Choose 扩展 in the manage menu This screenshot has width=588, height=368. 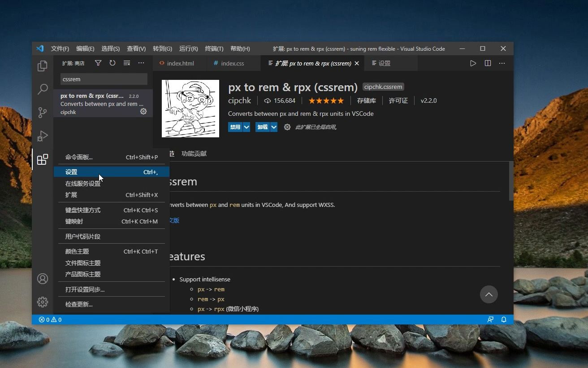click(x=112, y=195)
